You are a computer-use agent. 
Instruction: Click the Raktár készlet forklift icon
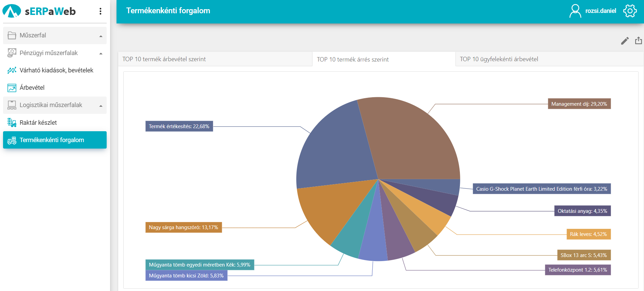pyautogui.click(x=12, y=123)
